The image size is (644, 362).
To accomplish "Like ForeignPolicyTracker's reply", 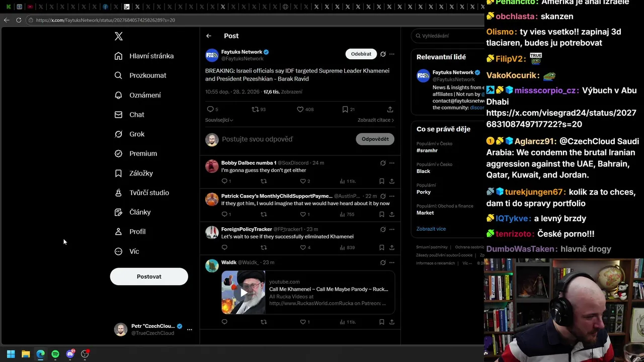I will (303, 247).
